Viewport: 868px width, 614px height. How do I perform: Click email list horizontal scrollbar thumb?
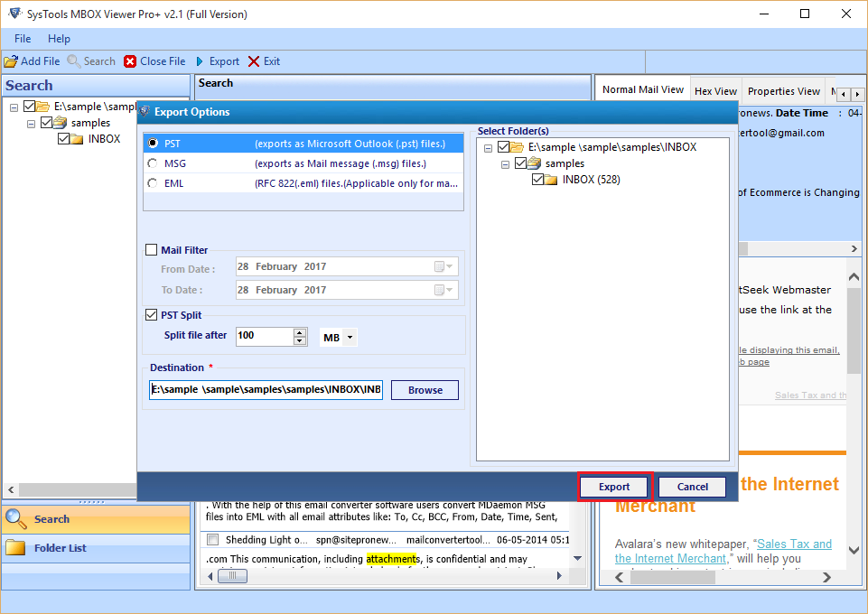[x=232, y=576]
